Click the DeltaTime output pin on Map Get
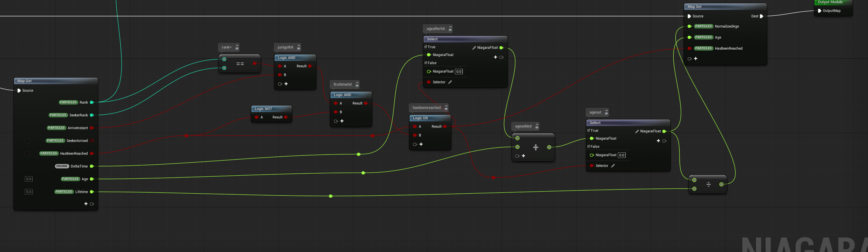 (92, 166)
